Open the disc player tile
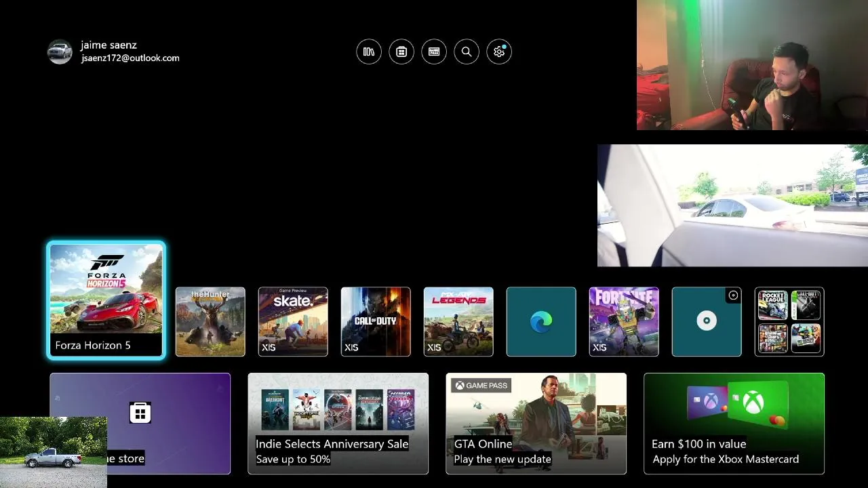The image size is (868, 488). pos(707,321)
